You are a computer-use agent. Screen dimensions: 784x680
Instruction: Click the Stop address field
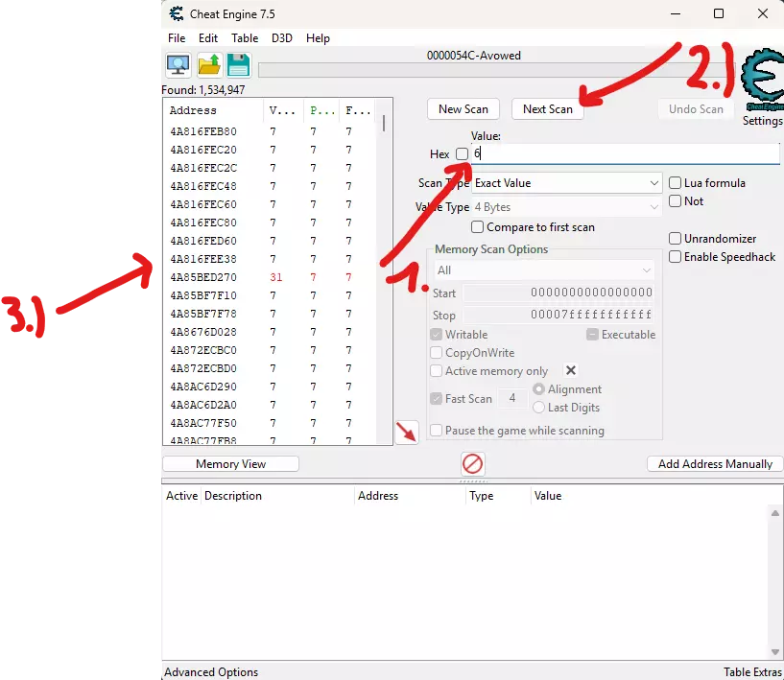(558, 315)
